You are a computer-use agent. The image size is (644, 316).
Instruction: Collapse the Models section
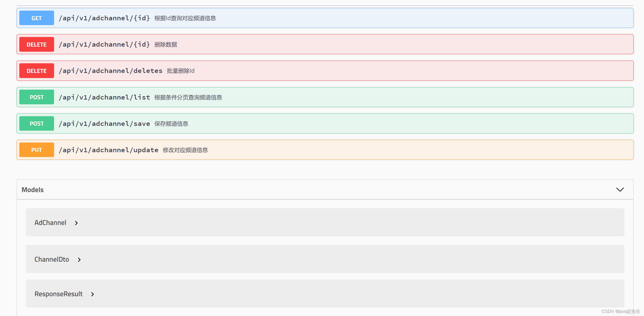coord(620,189)
